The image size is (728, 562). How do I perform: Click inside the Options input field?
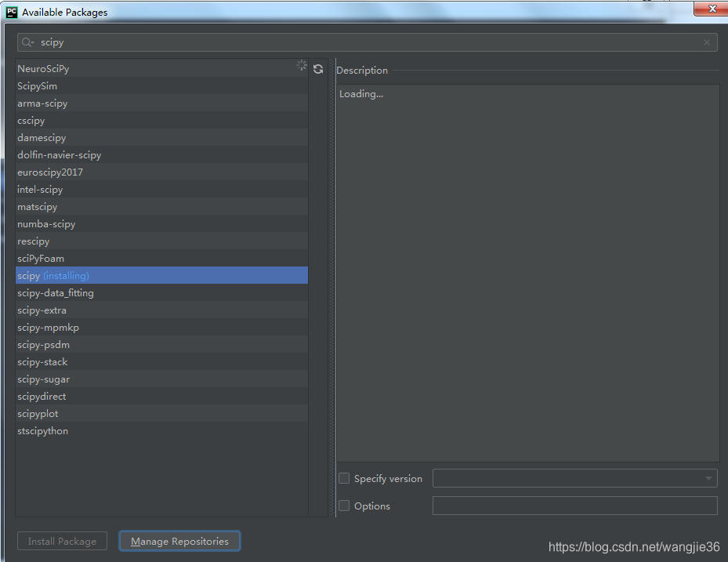(x=574, y=506)
